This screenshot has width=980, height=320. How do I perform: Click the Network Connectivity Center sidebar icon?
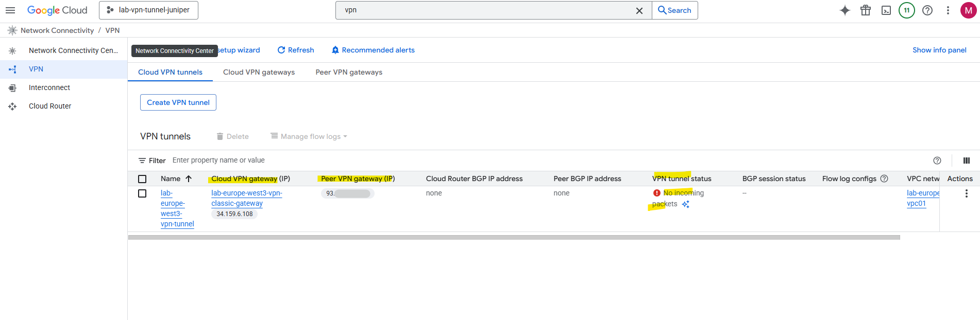[x=12, y=50]
